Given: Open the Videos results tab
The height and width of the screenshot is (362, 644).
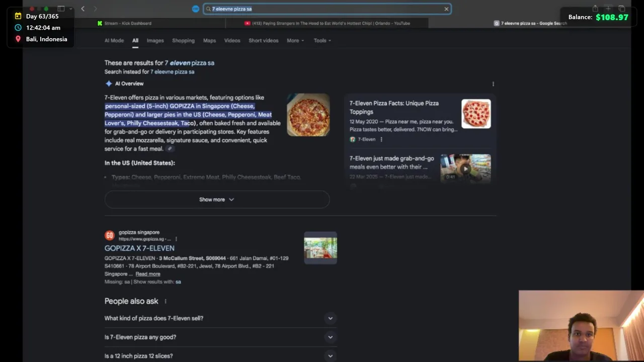Looking at the screenshot, I should tap(232, 40).
